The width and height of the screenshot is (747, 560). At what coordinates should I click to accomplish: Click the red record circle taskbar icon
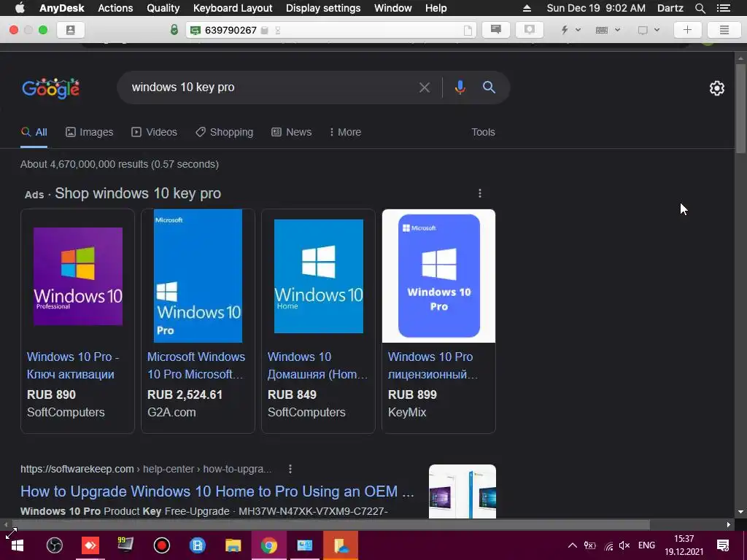click(162, 545)
